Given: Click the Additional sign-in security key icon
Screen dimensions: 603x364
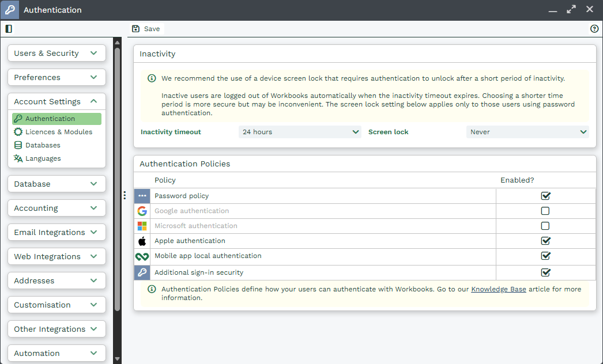Looking at the screenshot, I should [x=142, y=273].
